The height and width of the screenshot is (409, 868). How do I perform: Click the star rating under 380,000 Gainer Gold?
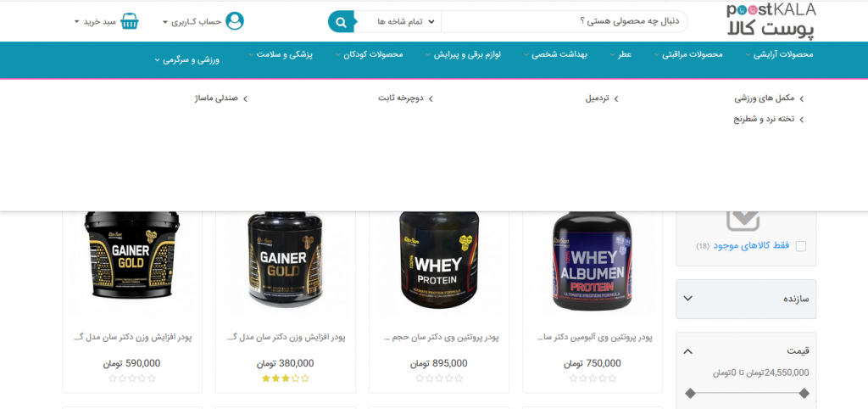pyautogui.click(x=285, y=378)
